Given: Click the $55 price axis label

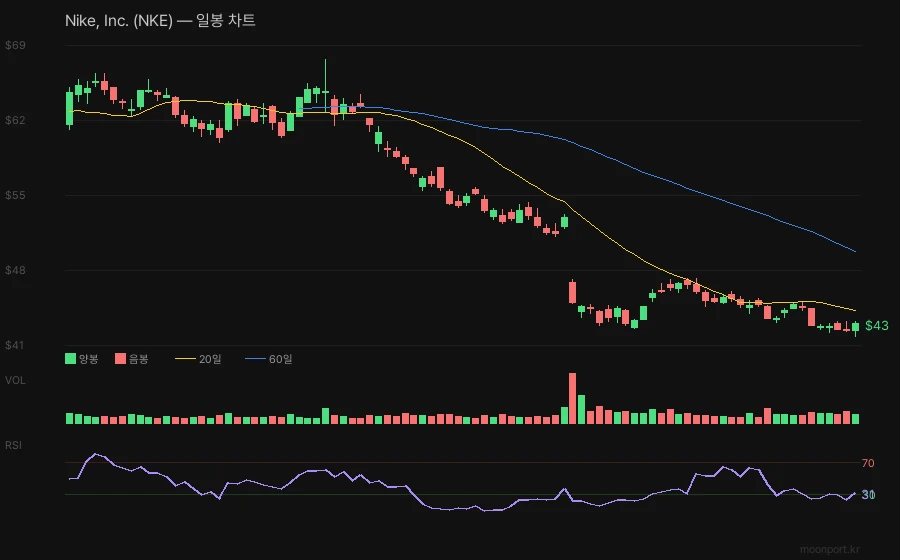Looking at the screenshot, I should pyautogui.click(x=15, y=195).
